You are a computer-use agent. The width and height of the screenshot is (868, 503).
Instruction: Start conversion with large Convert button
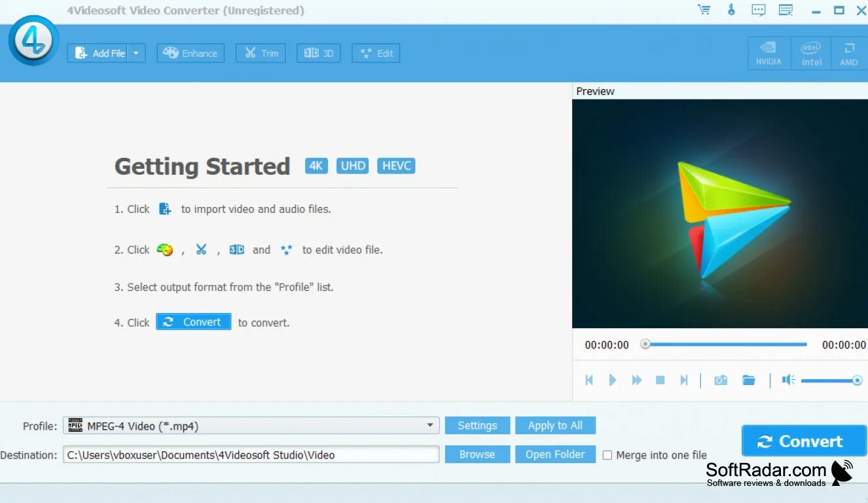coord(804,441)
